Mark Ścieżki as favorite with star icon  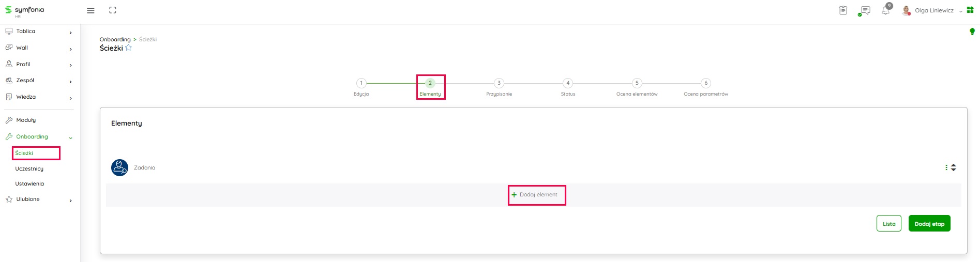(x=129, y=48)
